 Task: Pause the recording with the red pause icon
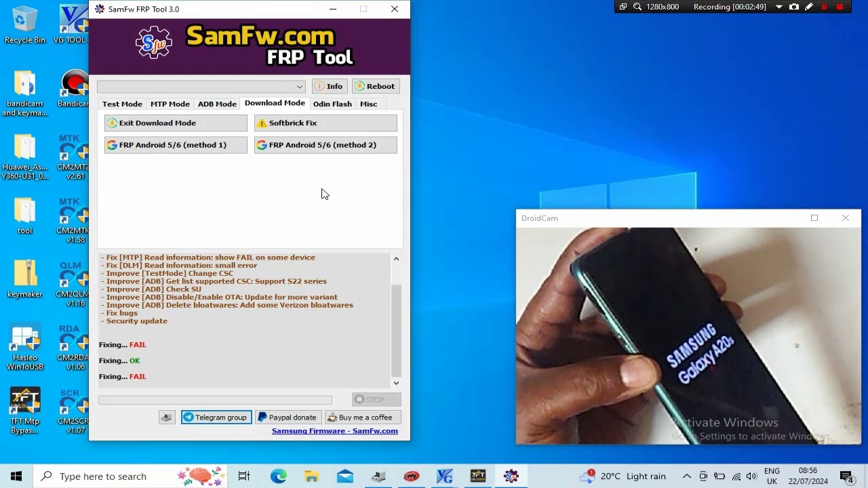click(825, 7)
